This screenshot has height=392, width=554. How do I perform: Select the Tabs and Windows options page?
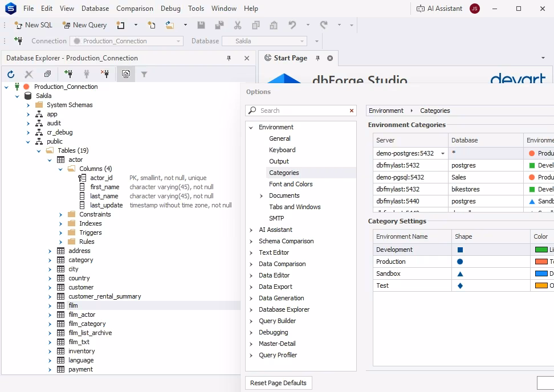(x=295, y=207)
